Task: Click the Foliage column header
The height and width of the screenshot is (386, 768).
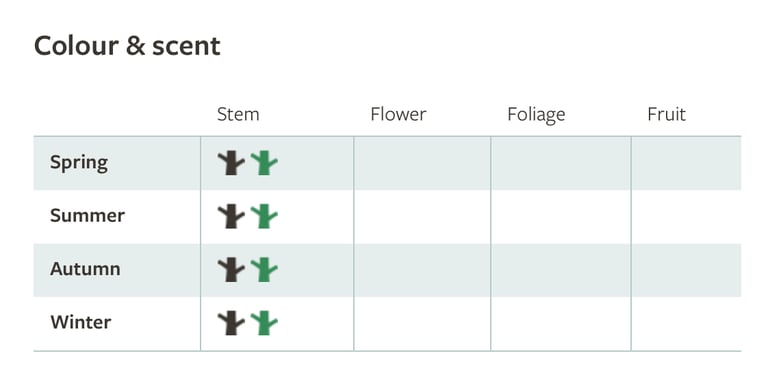Action: (536, 115)
